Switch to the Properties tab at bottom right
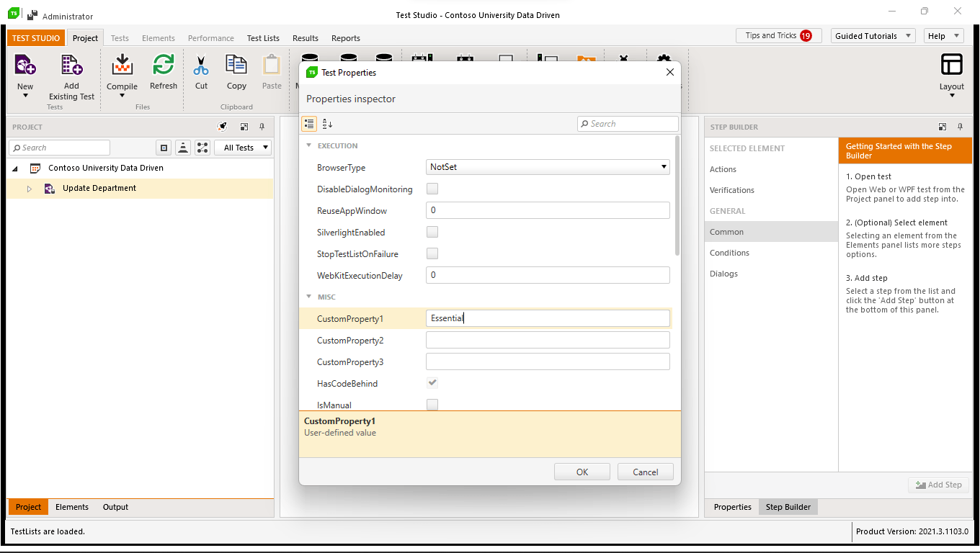This screenshot has height=553, width=980. [733, 507]
